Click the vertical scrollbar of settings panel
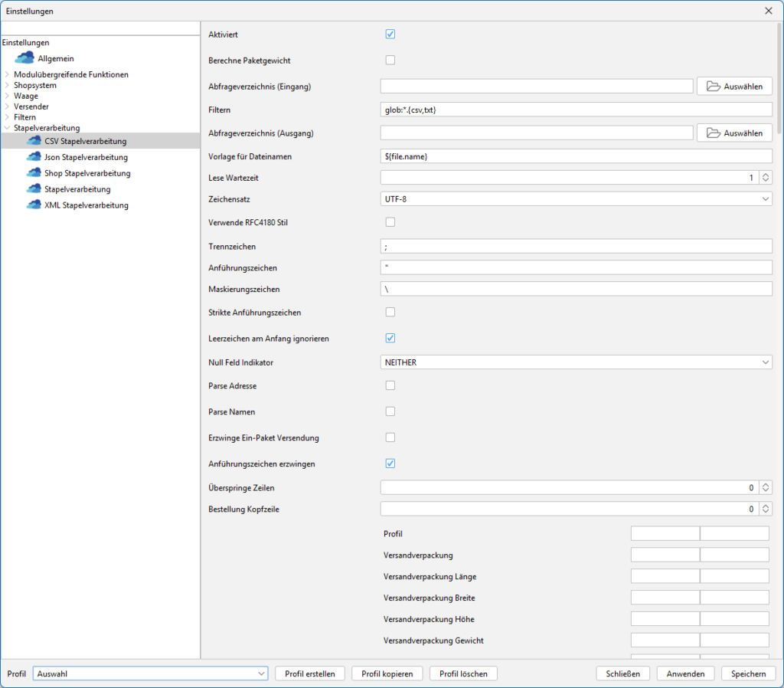 coord(779,77)
